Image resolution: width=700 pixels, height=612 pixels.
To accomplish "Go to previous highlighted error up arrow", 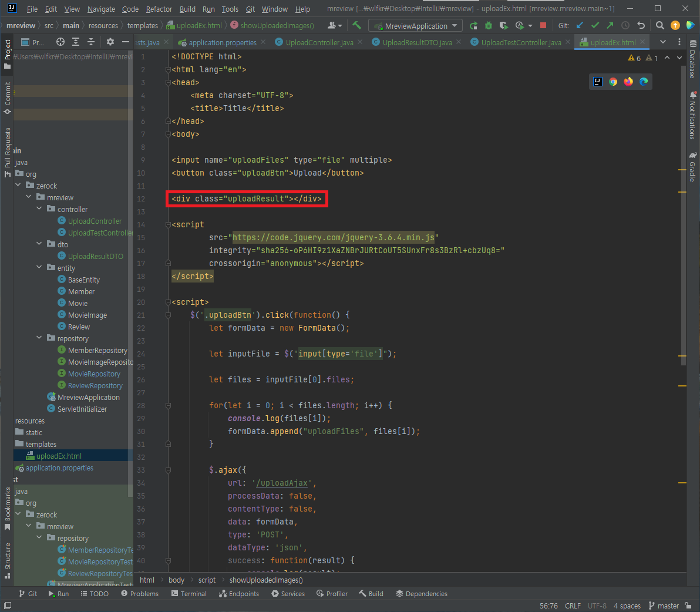I will (667, 58).
